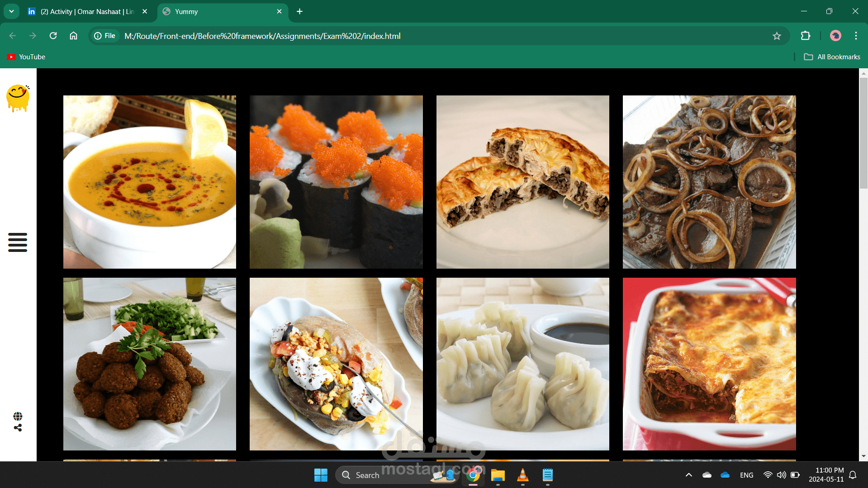Screen dimensions: 868x488
Task: Open File Explorer from the taskbar
Action: click(498, 475)
